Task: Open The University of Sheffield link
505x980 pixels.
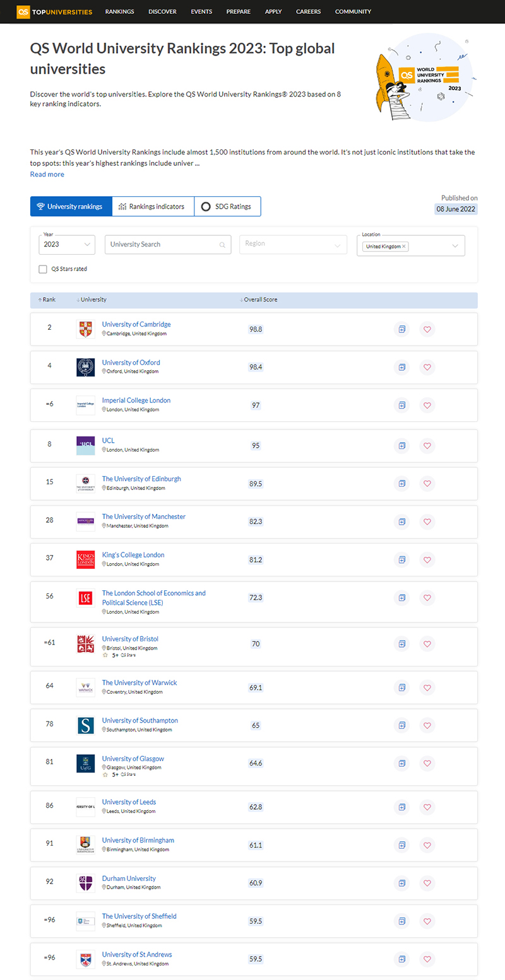Action: (x=139, y=916)
